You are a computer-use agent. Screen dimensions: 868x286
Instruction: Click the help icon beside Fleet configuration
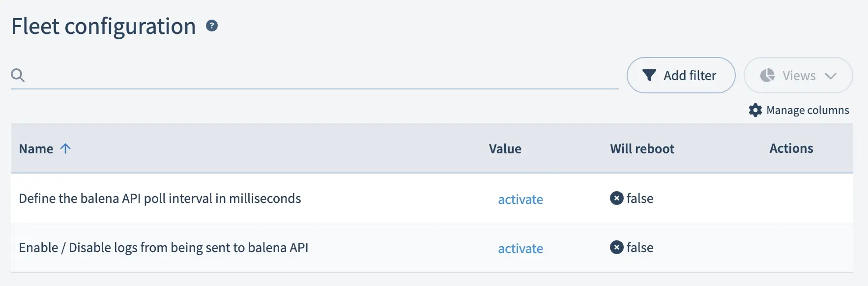[x=212, y=26]
